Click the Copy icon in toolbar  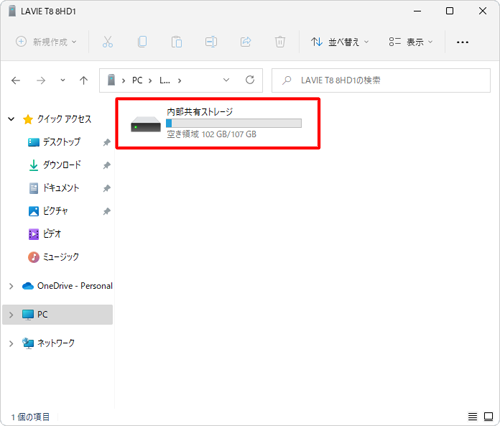pos(142,42)
